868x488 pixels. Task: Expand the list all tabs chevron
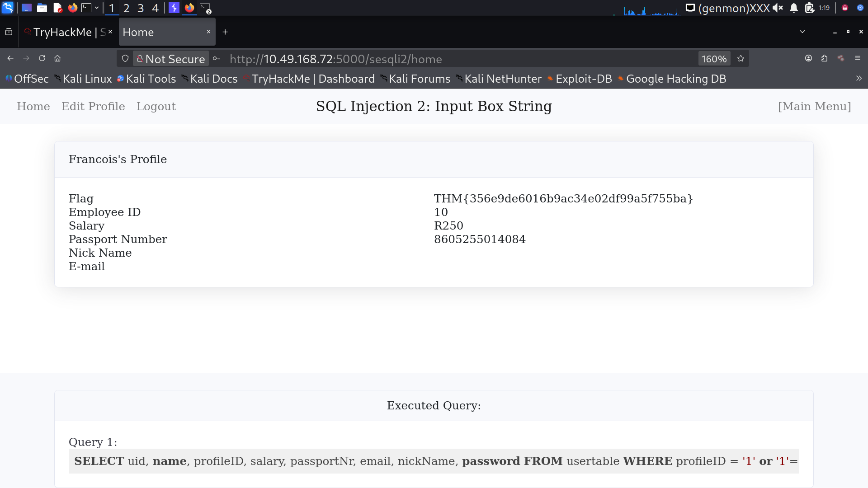[802, 32]
